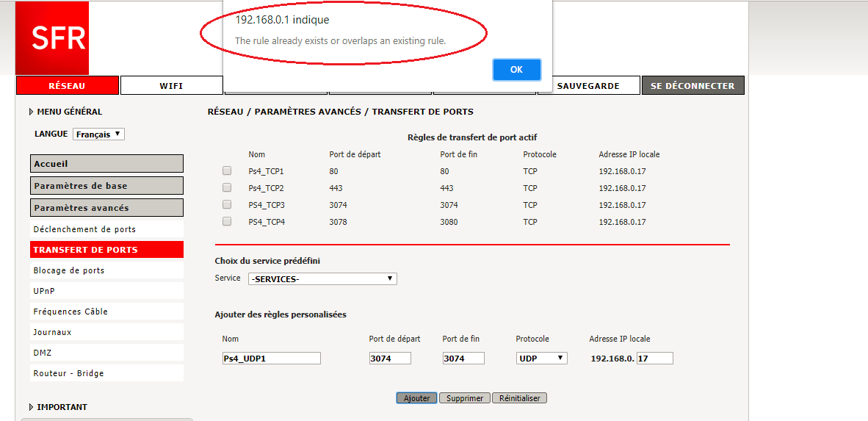Select the Ps4_TCP2 rule checkbox

point(227,188)
